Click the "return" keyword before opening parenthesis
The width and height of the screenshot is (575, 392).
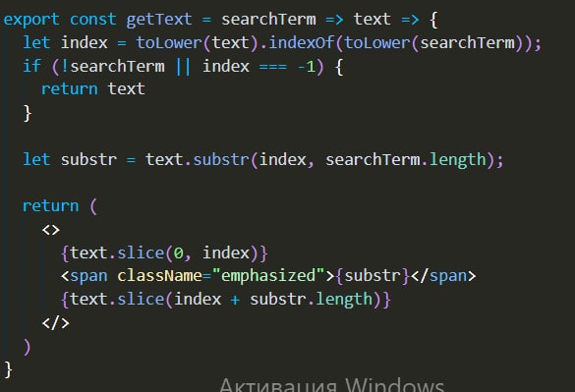point(50,206)
